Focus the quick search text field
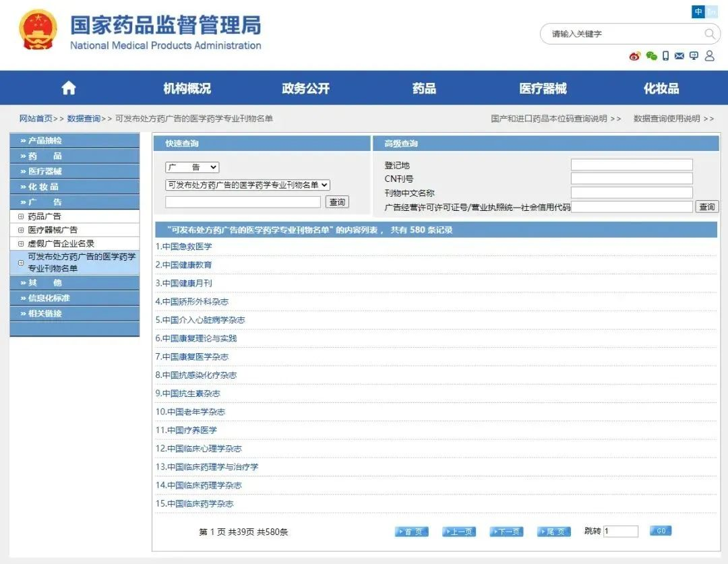728x564 pixels. 243,202
